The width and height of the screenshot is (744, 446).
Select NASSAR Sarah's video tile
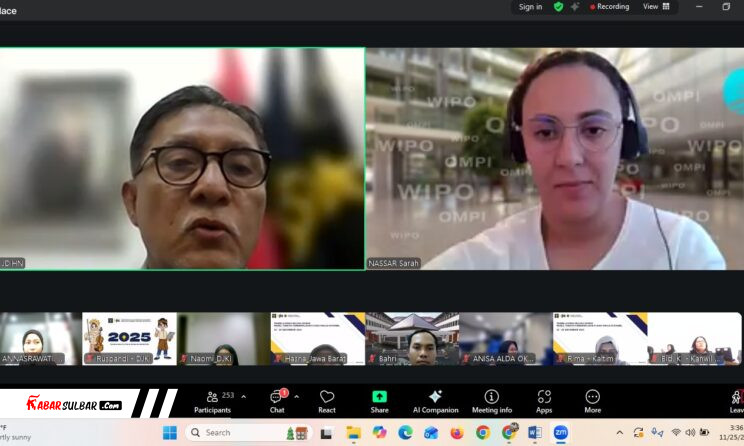tap(554, 159)
